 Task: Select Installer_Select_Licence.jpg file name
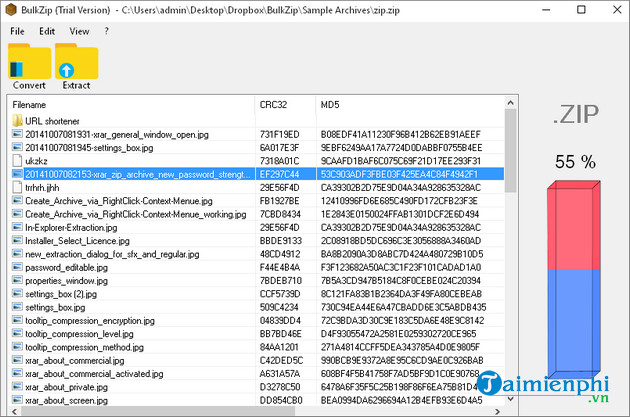(77, 241)
